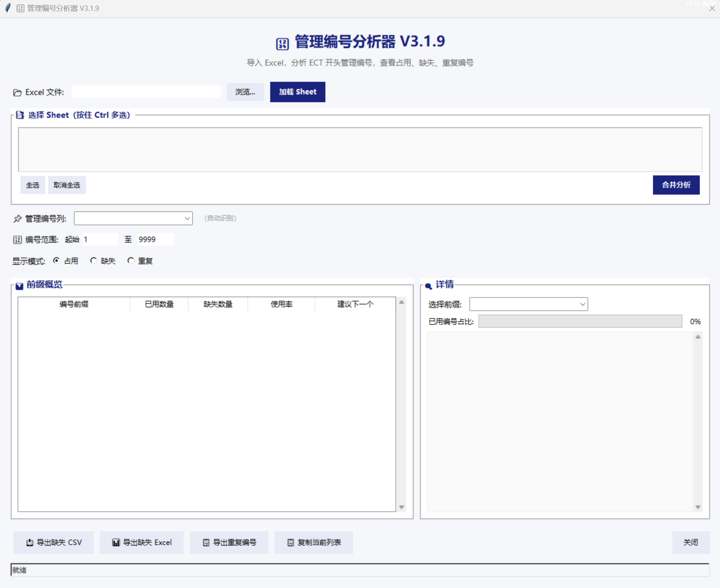Click the Excel 文件 path input field
Screen dimensions: 720x588
click(x=146, y=92)
